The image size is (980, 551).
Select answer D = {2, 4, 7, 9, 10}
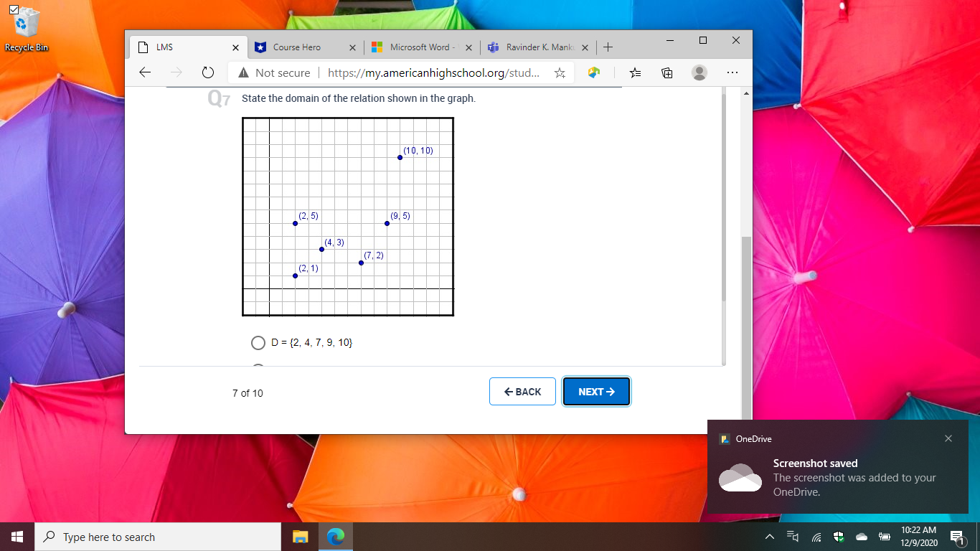click(258, 343)
